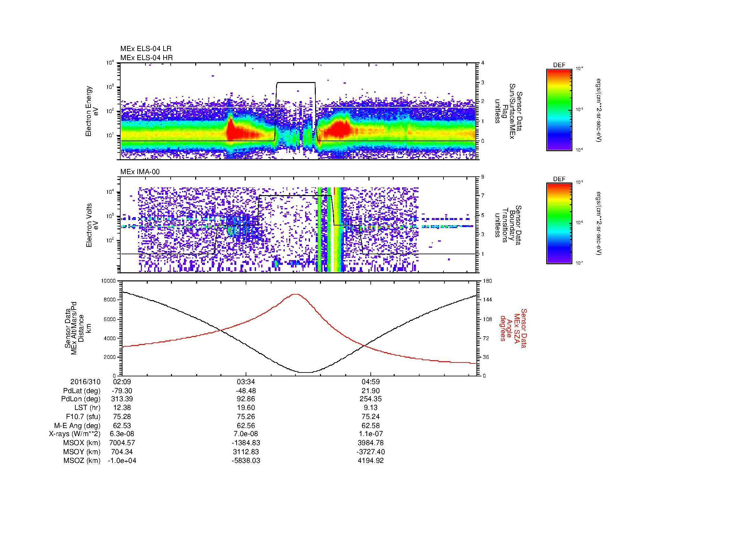
Task: Click the red 'MEx SZA Angle degrees' axis label
Action: click(513, 328)
